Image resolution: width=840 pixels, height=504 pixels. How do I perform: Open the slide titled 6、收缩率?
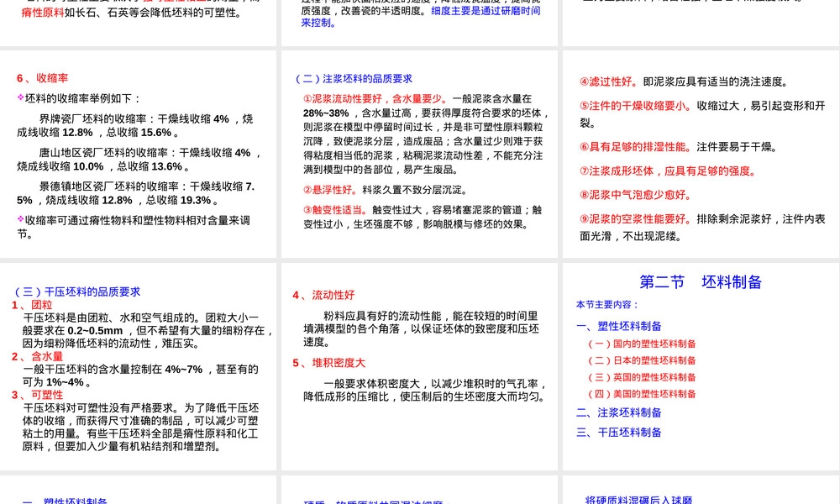point(139,155)
